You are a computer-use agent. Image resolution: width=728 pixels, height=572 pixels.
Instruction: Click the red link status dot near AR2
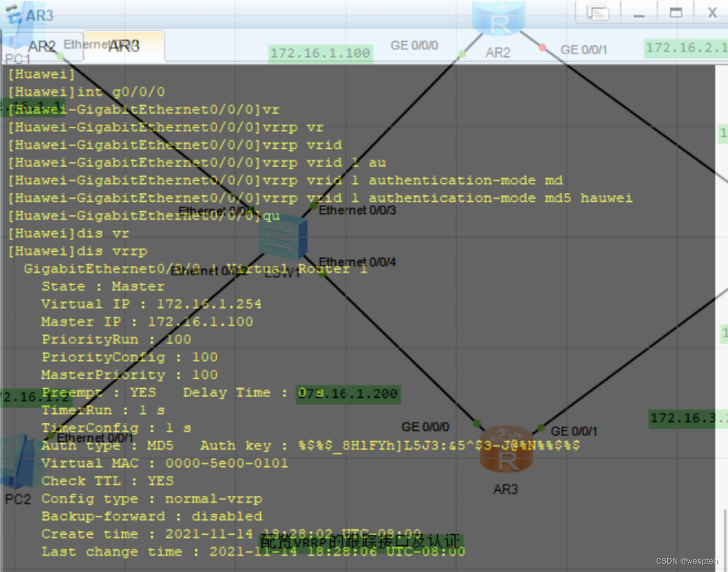coord(543,47)
